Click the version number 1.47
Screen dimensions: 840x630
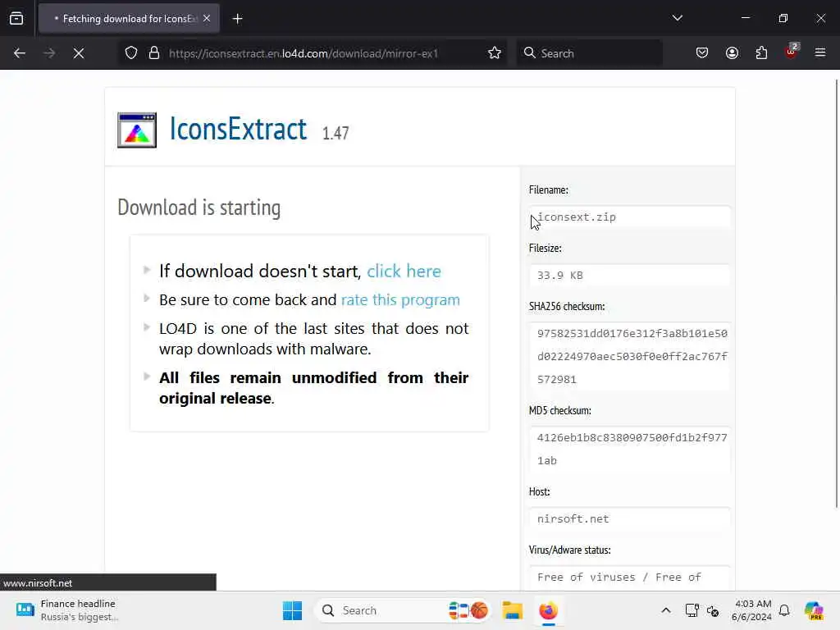tap(336, 133)
